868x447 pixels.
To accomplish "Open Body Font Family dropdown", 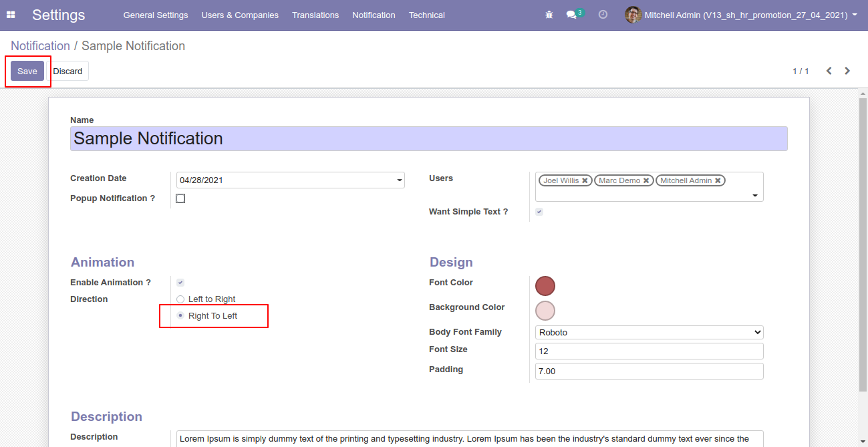I will click(649, 332).
